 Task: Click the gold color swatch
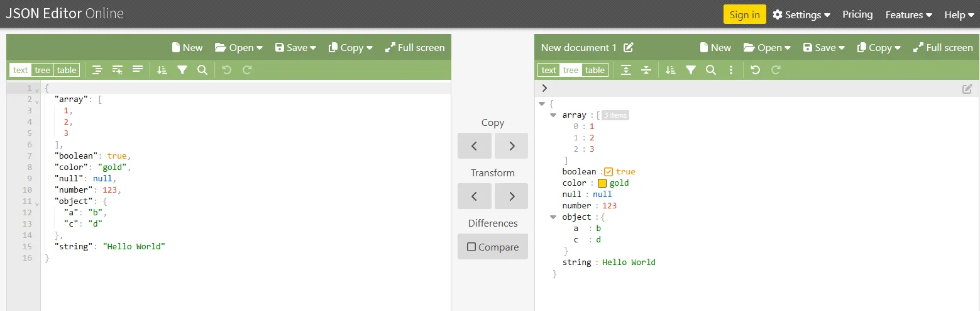coord(602,183)
